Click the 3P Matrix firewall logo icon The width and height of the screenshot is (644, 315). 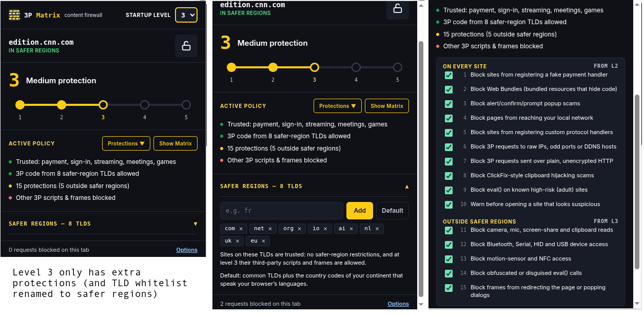tap(14, 15)
